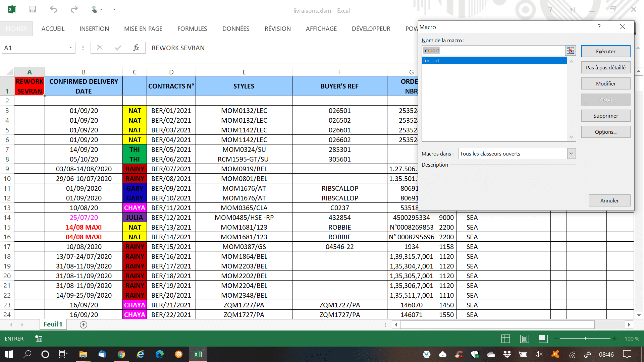Open the FORMULES ribbon tab
The image size is (644, 362).
click(x=192, y=29)
